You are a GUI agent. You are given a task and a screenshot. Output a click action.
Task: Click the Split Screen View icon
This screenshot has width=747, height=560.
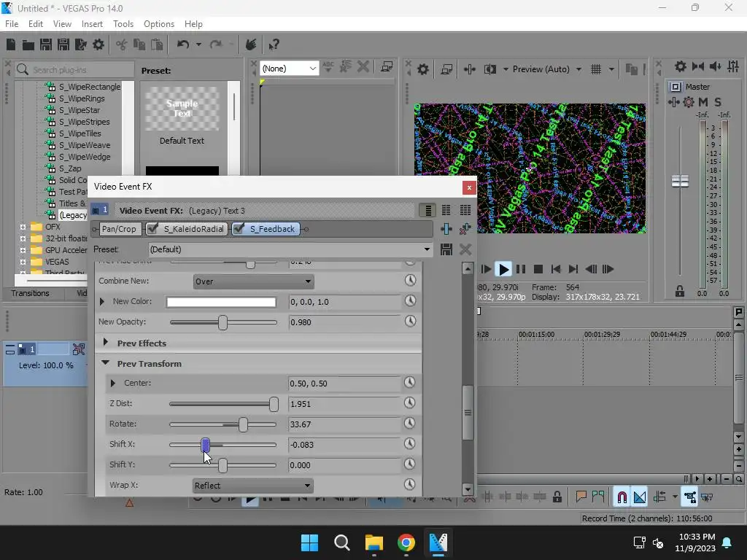point(489,69)
